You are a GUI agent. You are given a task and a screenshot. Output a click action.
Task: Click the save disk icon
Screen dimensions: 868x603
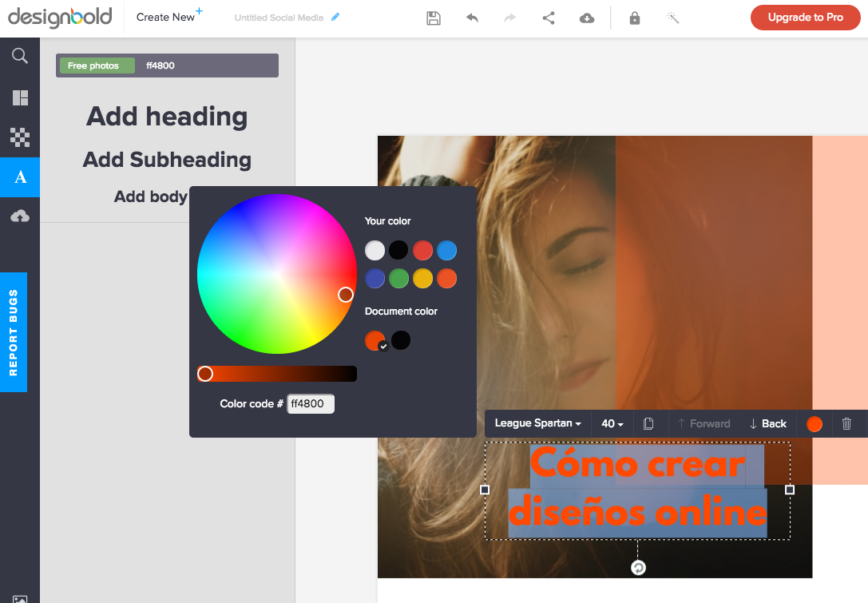coord(434,18)
